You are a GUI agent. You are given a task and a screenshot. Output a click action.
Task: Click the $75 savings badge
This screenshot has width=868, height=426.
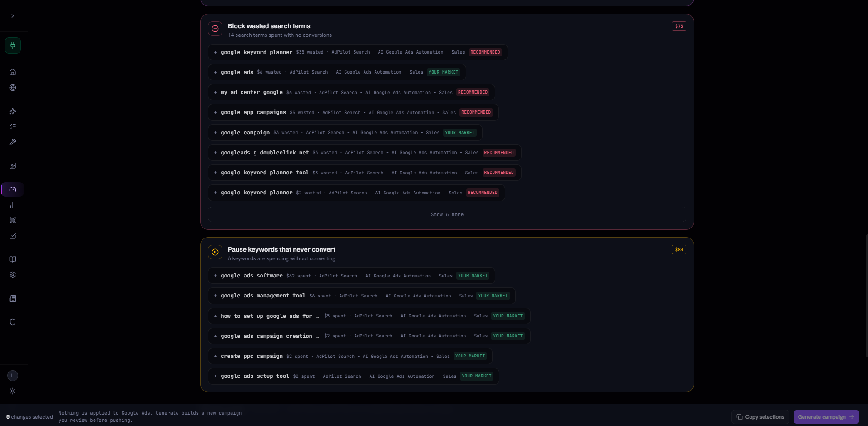(x=679, y=26)
